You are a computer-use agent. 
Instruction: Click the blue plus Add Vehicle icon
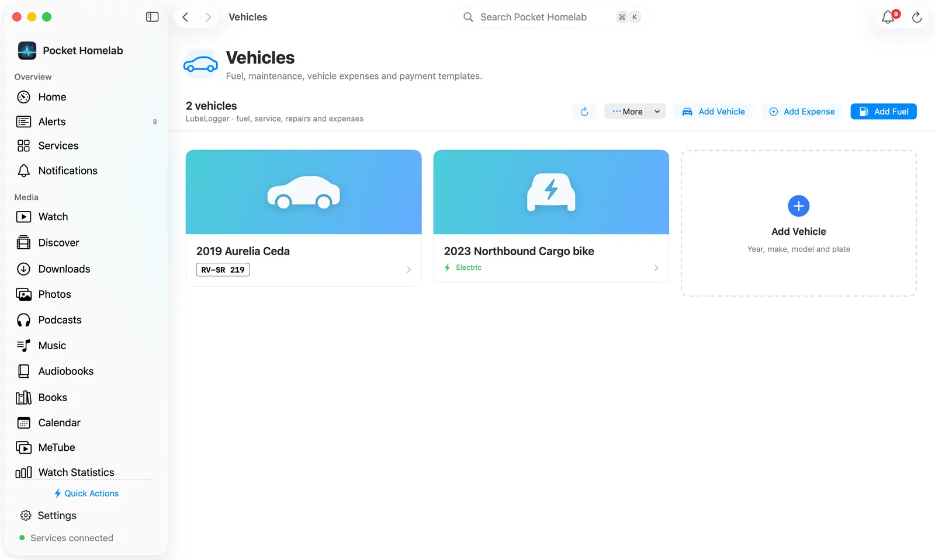[x=799, y=206]
